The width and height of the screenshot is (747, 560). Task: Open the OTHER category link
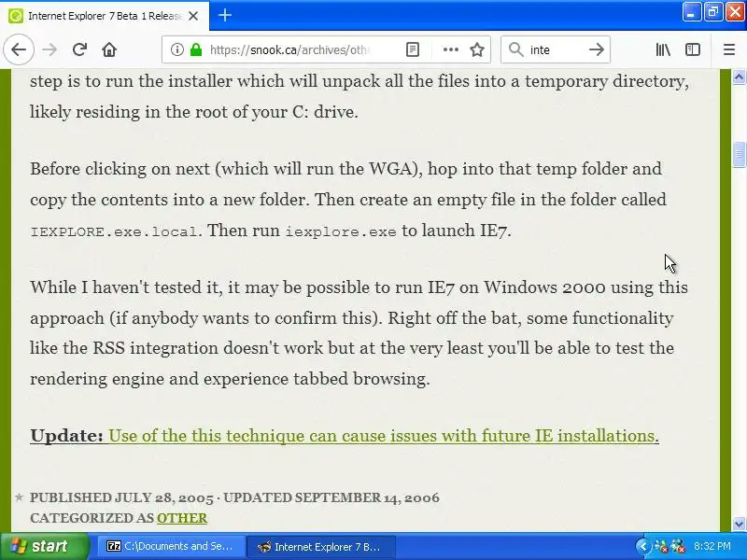coord(182,518)
